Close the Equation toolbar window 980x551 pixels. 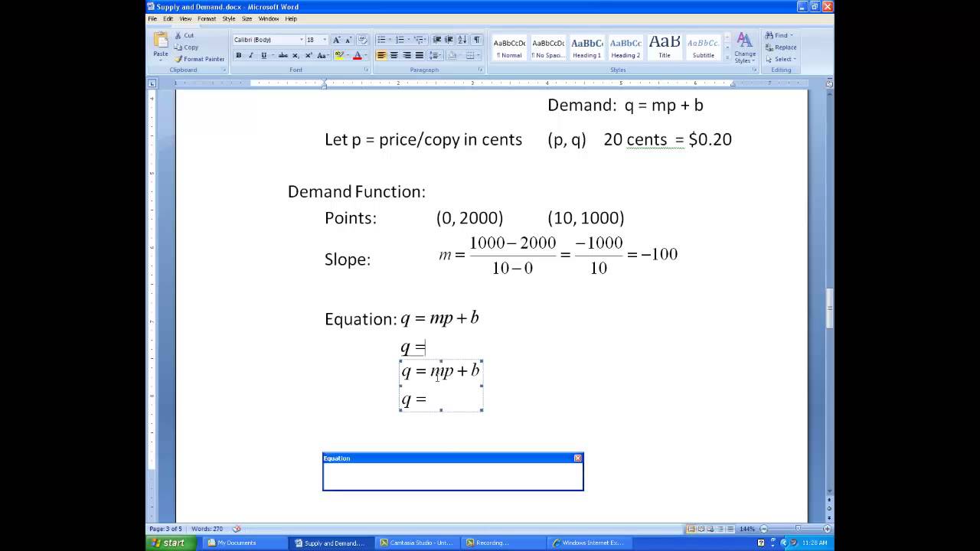(578, 458)
